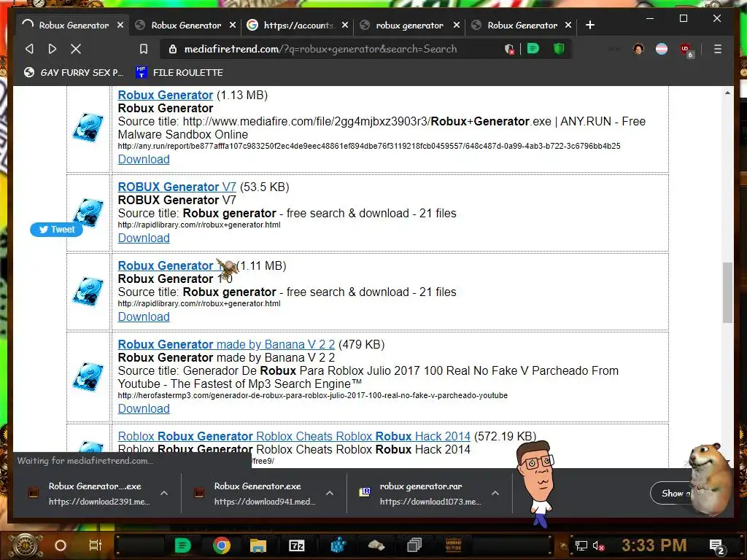The image size is (747, 560).
Task: Open the ROBUX Generator V7 link
Action: click(177, 187)
